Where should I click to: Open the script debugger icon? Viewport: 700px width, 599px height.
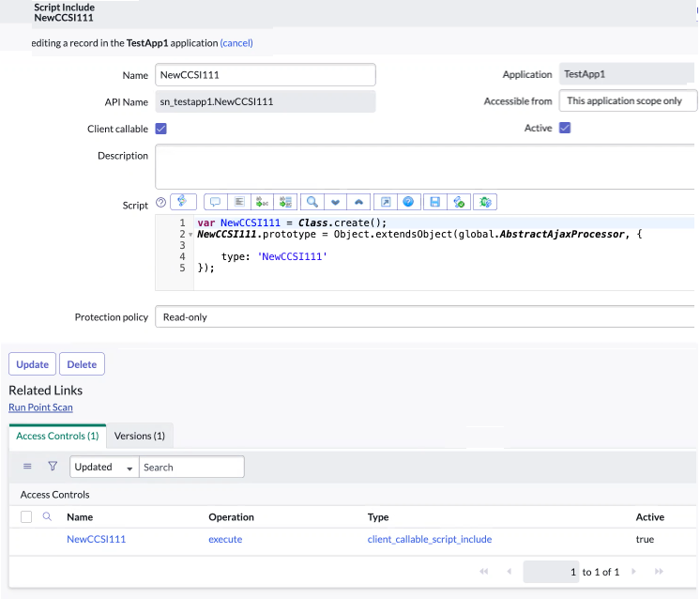[x=485, y=202]
